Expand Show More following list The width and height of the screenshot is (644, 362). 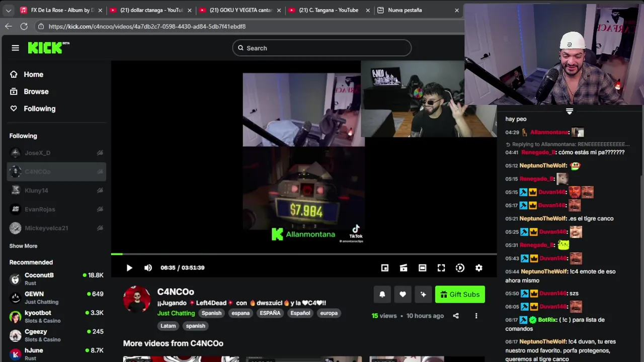tap(23, 246)
